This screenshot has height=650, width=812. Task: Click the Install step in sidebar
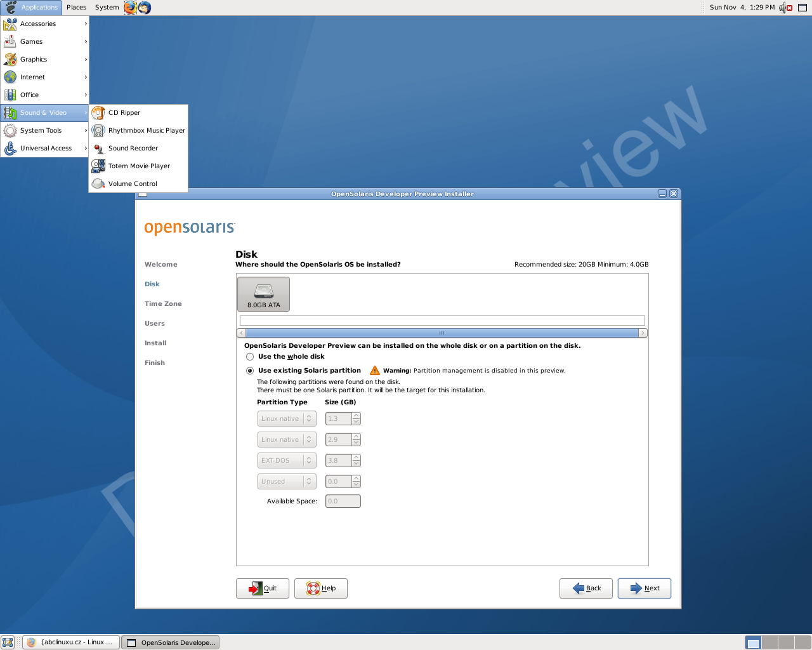[155, 343]
